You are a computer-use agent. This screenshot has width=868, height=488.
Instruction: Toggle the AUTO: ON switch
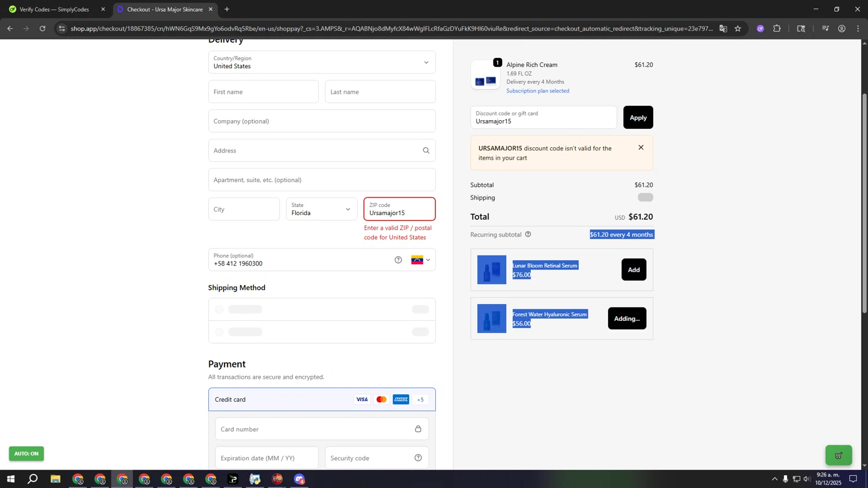tap(26, 454)
